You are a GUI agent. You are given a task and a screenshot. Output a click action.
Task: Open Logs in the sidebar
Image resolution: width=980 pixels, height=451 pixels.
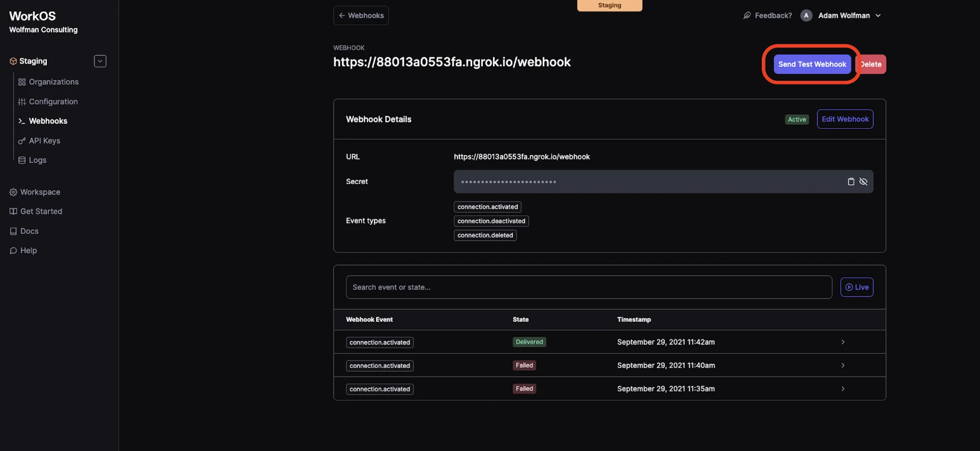(x=37, y=160)
